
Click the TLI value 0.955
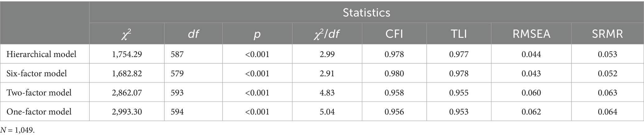point(459,93)
